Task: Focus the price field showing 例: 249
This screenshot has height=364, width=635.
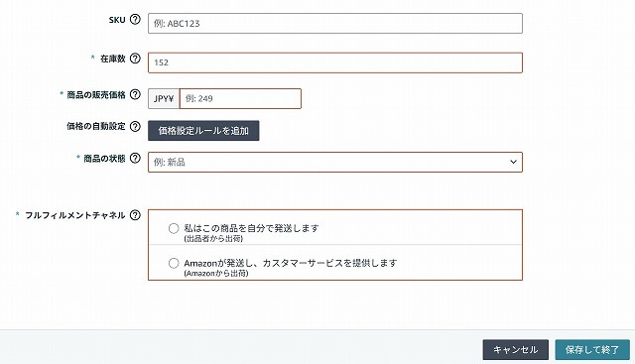Action: [x=240, y=99]
